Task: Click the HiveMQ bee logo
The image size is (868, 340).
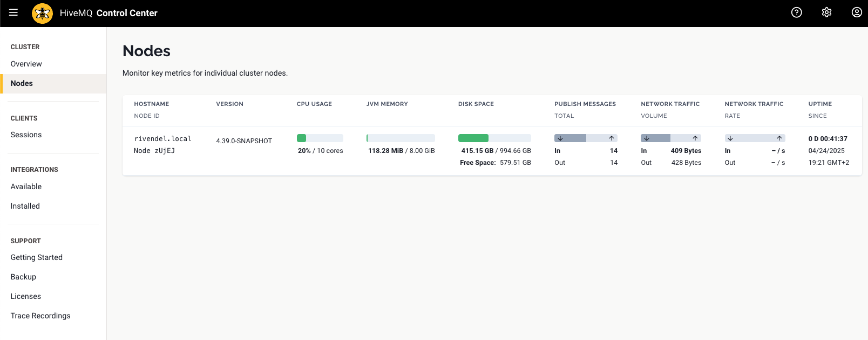Action: click(x=42, y=13)
